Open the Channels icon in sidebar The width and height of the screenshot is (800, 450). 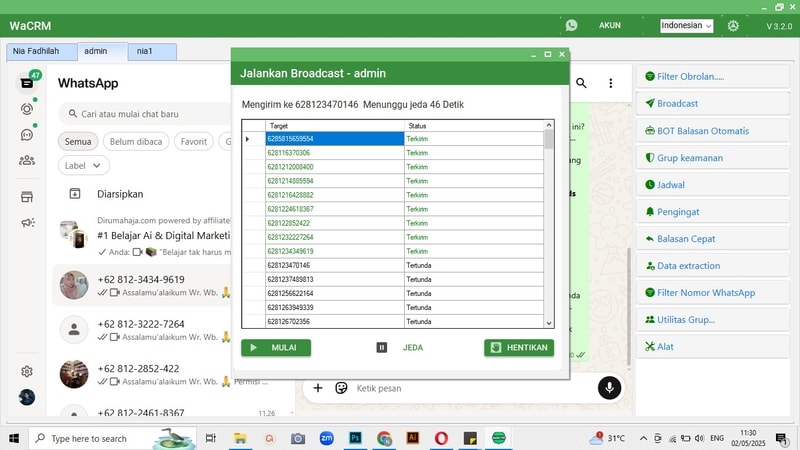[x=27, y=135]
